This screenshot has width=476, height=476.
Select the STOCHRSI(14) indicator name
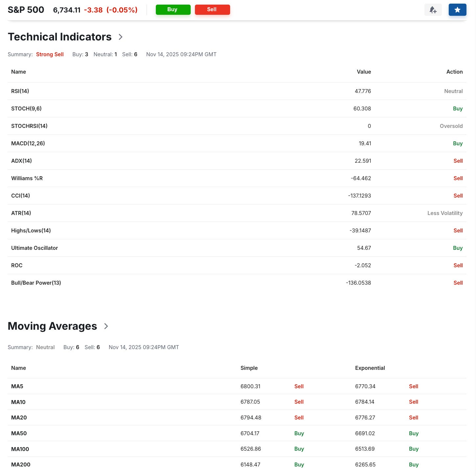[x=29, y=126]
